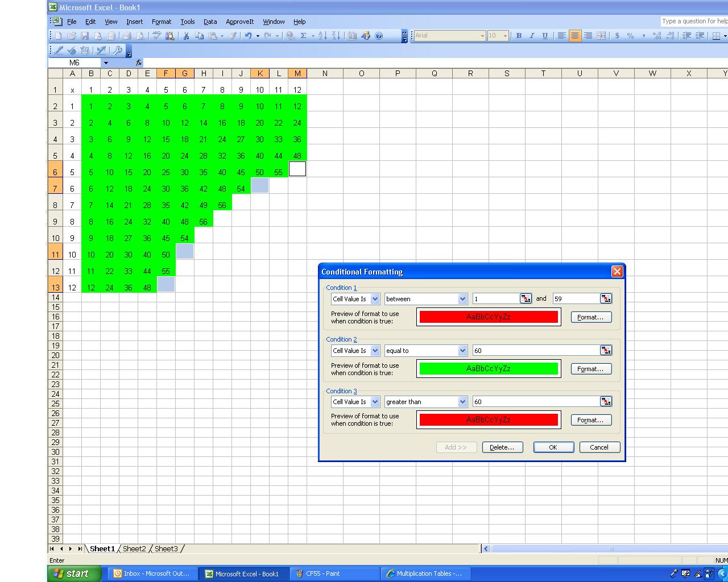Open the font size 10 dropdown
Screen dimensions: 728x582
504,36
